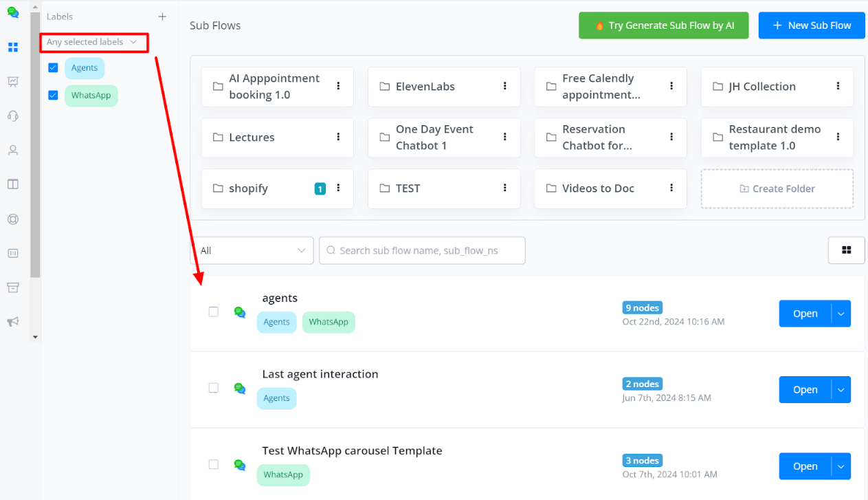Expand dropdown arrow beside agents Open button
Image resolution: width=868 pixels, height=500 pixels.
coord(841,314)
